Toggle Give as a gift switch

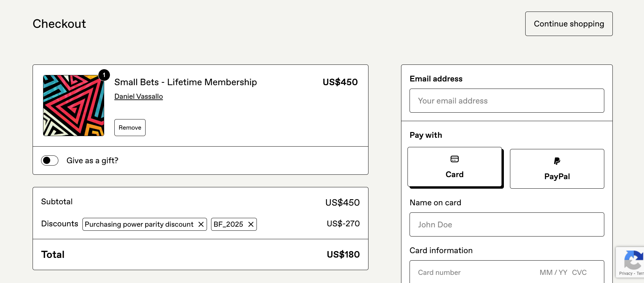50,161
